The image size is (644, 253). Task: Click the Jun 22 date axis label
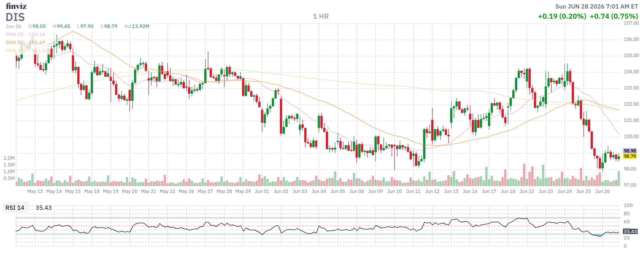tap(527, 192)
